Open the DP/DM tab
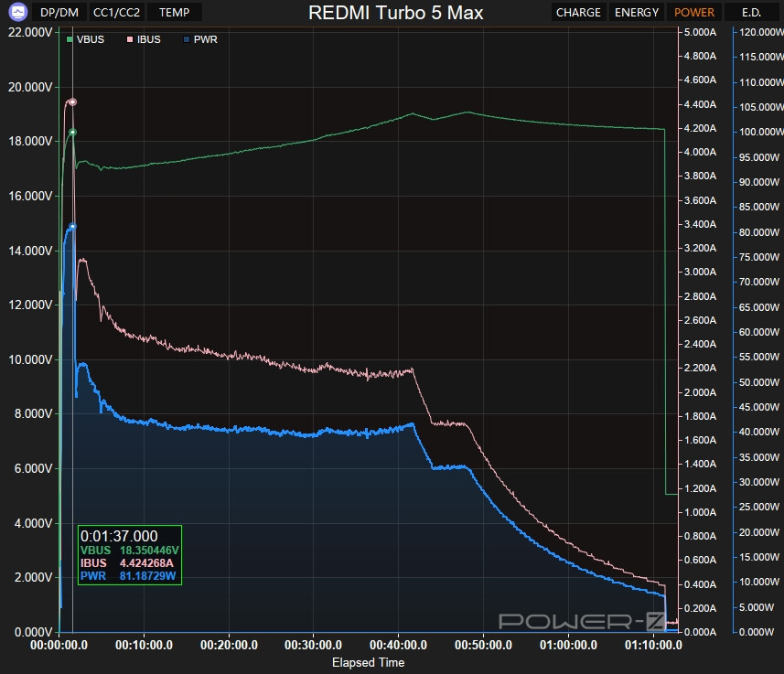This screenshot has height=674, width=784. tap(59, 13)
